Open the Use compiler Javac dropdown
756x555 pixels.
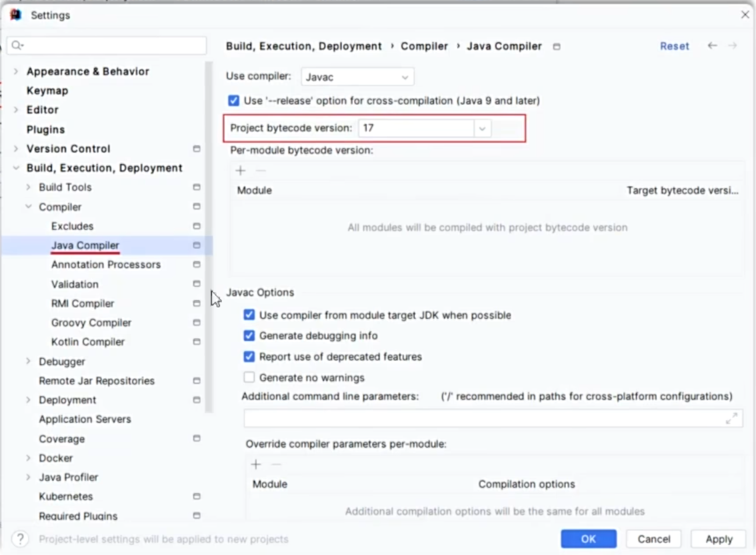point(357,77)
